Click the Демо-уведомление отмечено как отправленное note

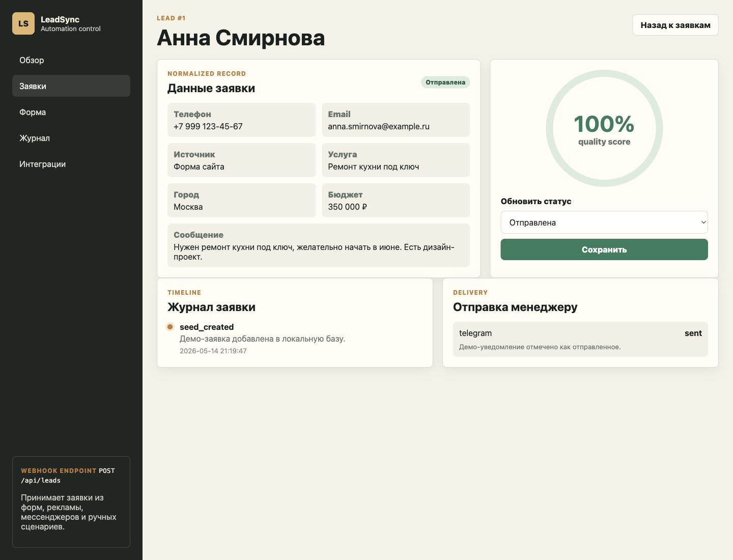(540, 347)
